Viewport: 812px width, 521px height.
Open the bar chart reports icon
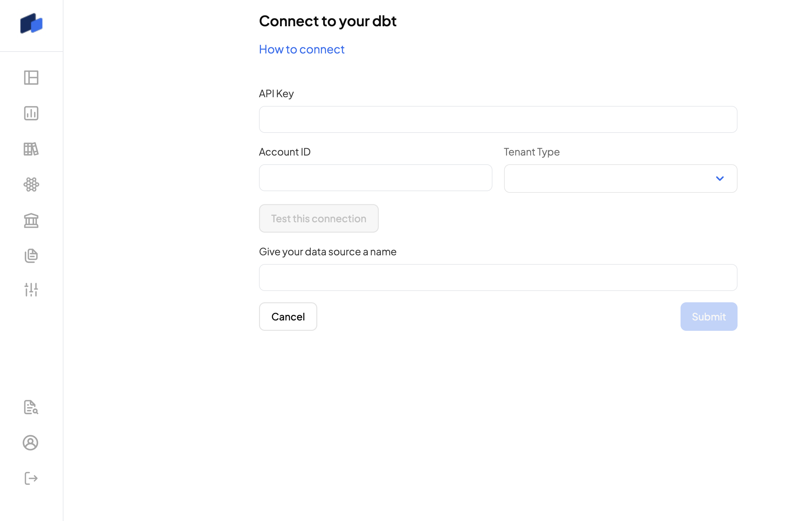[x=31, y=113]
